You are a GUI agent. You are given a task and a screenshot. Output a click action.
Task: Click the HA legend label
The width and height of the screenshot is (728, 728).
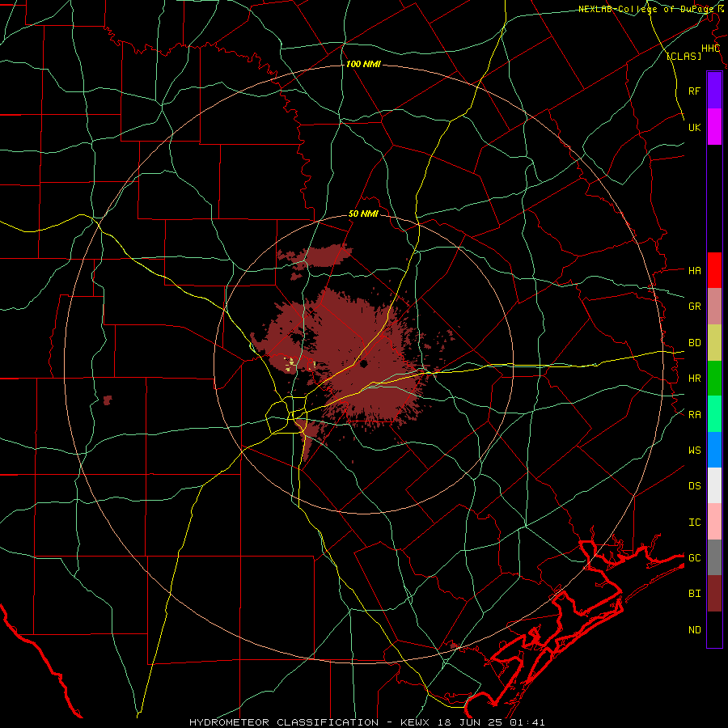tap(694, 270)
